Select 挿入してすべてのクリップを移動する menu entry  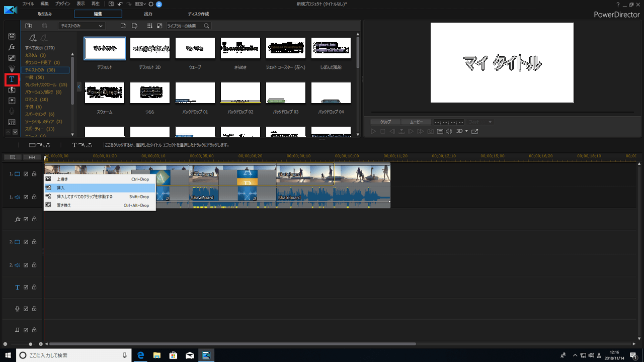[x=100, y=197]
